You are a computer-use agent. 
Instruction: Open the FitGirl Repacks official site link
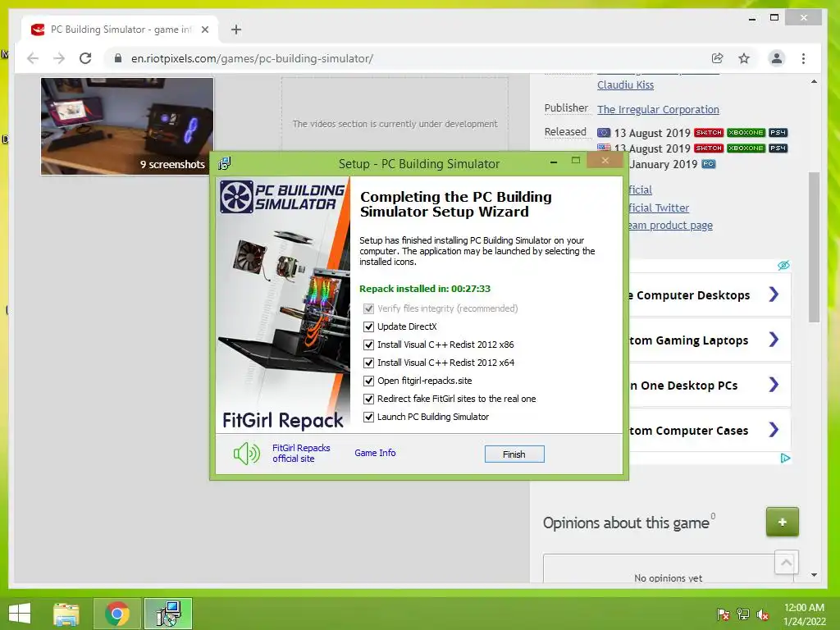click(301, 453)
